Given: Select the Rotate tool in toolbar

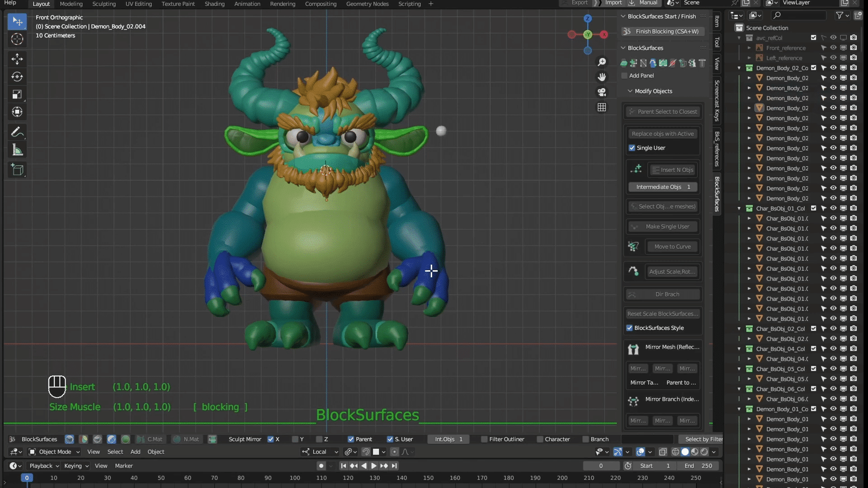Looking at the screenshot, I should pos(17,76).
